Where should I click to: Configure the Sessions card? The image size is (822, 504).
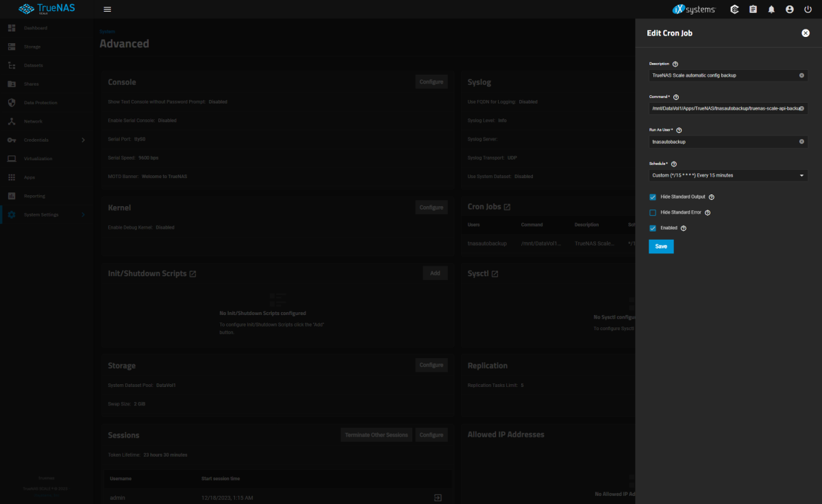point(432,434)
